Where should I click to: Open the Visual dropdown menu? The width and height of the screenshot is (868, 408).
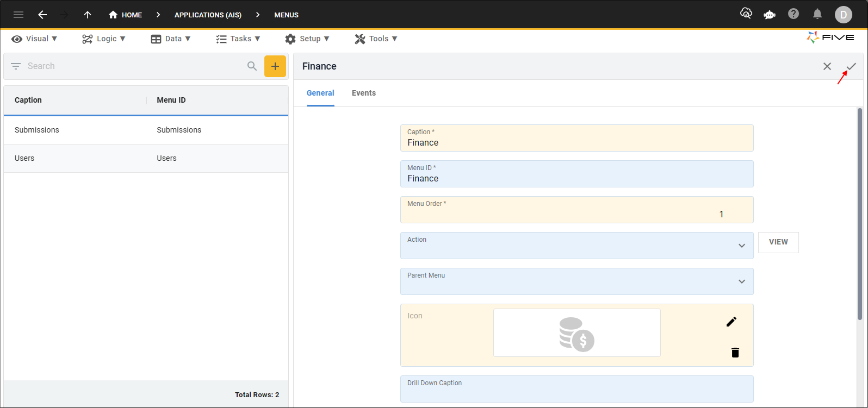click(x=35, y=39)
